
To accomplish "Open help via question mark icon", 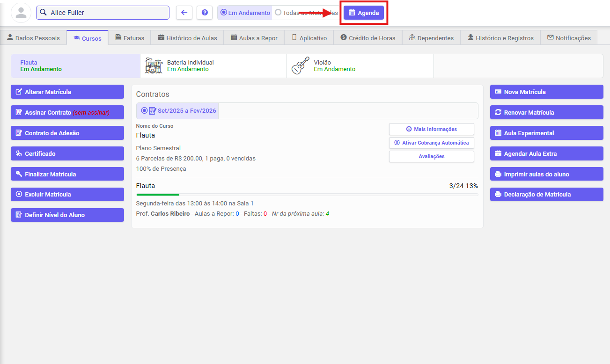I will [205, 13].
